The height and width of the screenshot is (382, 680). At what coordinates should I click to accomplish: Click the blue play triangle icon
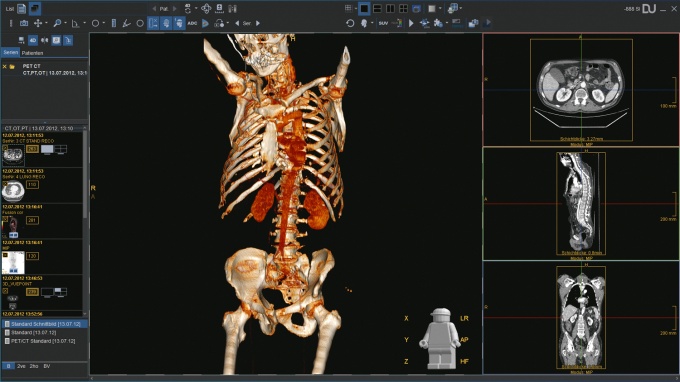[x=206, y=23]
